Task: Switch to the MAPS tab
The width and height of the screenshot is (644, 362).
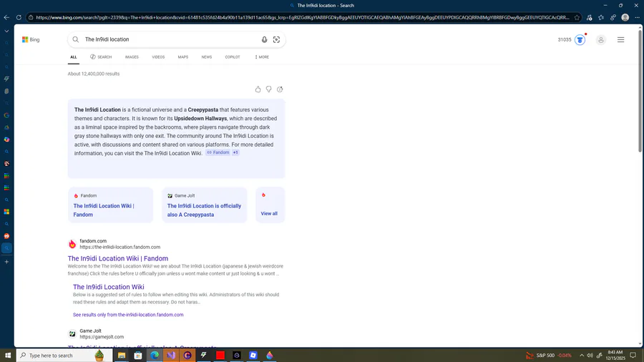Action: click(183, 57)
